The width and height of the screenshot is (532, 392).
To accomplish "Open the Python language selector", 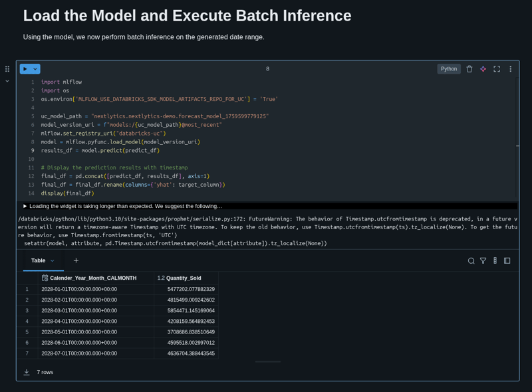I will point(449,68).
